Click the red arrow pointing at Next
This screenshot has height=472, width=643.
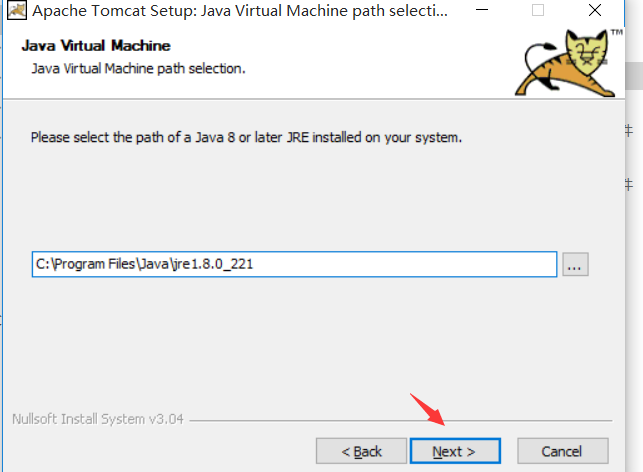[427, 409]
